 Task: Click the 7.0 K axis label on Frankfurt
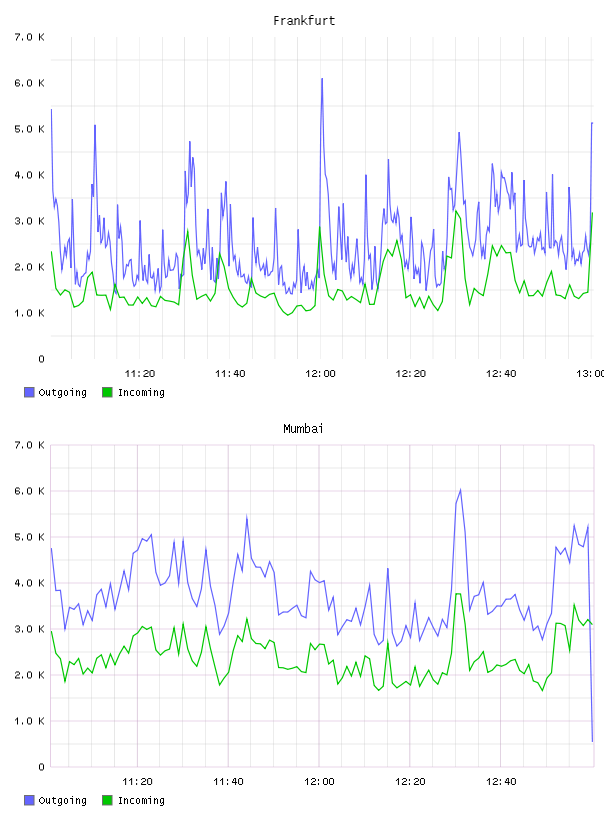tap(29, 37)
